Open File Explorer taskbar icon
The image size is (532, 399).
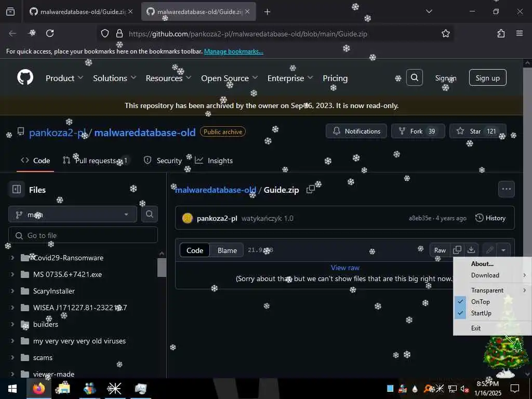pyautogui.click(x=63, y=389)
